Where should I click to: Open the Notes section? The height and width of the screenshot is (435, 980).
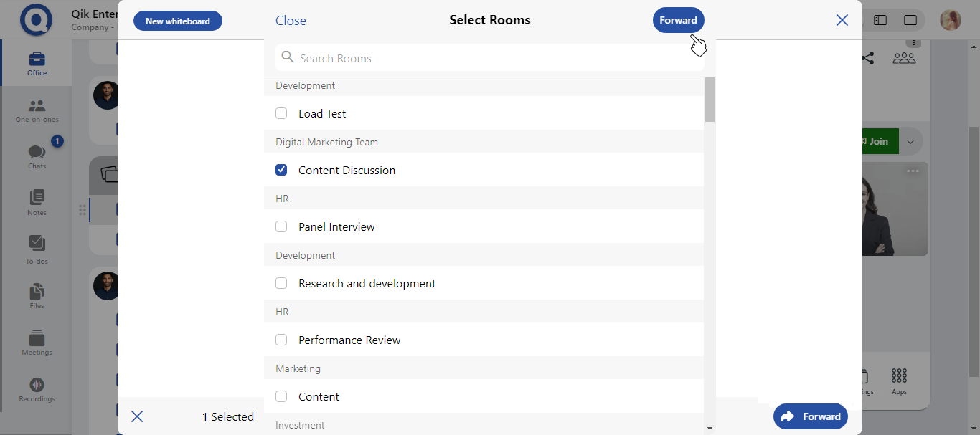(37, 203)
